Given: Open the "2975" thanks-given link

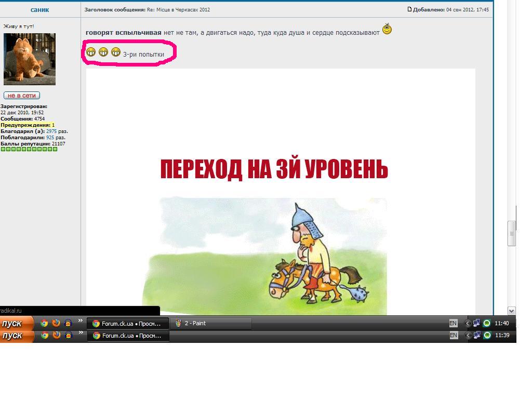Looking at the screenshot, I should [51, 131].
